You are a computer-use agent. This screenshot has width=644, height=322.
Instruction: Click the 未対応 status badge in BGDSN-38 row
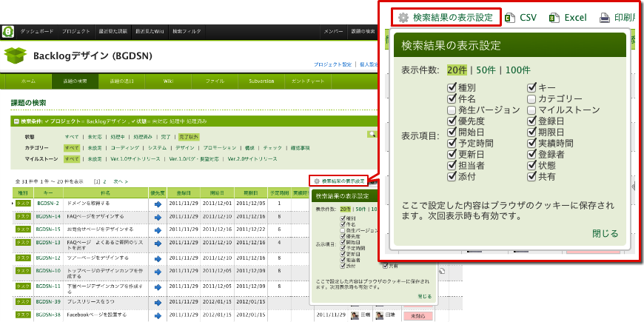(x=418, y=315)
